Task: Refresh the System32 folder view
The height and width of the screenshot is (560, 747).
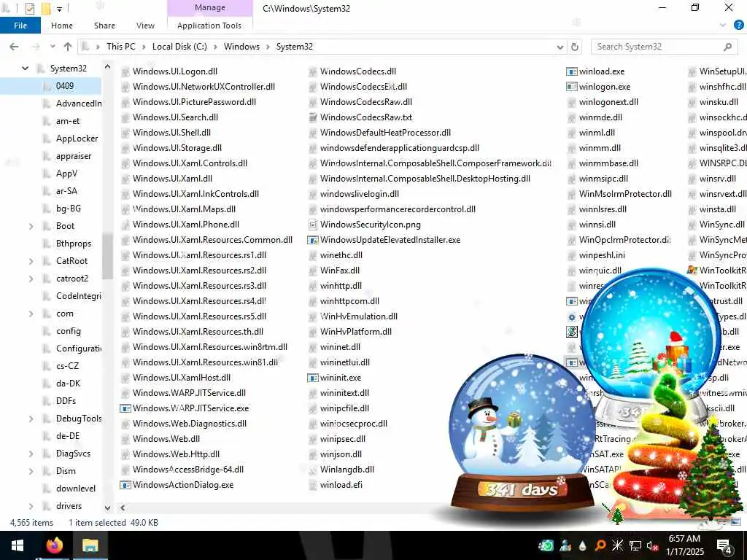Action: pos(575,47)
